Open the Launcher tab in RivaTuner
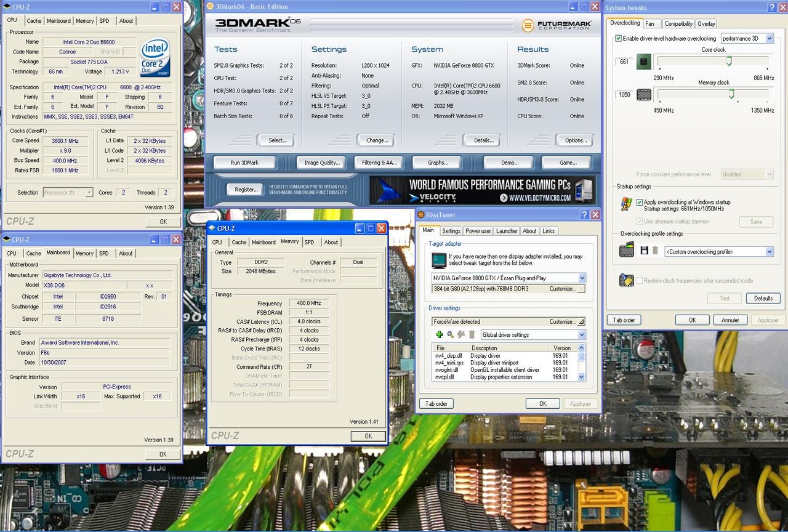 (507, 231)
